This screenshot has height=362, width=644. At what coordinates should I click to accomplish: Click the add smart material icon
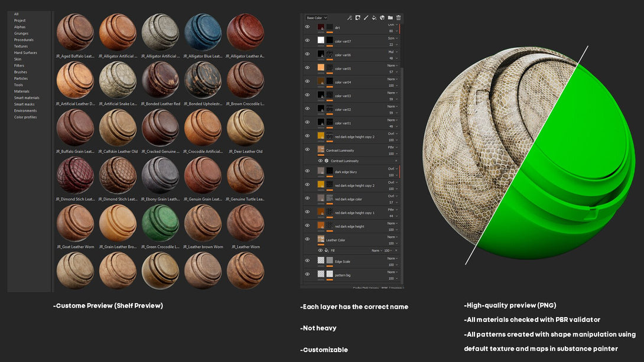click(382, 18)
